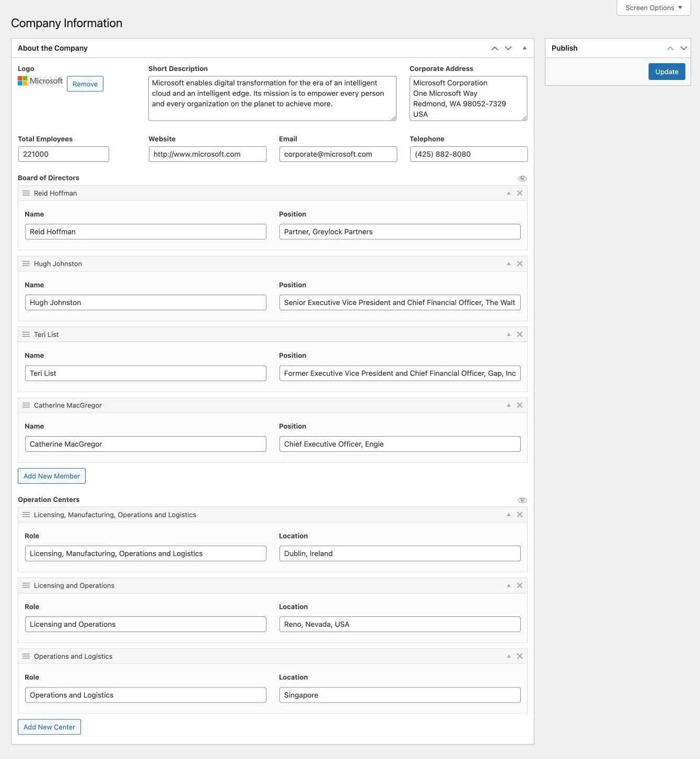Screen dimensions: 700x759
Task: Collapse the Teri List row triangle
Action: tap(509, 334)
